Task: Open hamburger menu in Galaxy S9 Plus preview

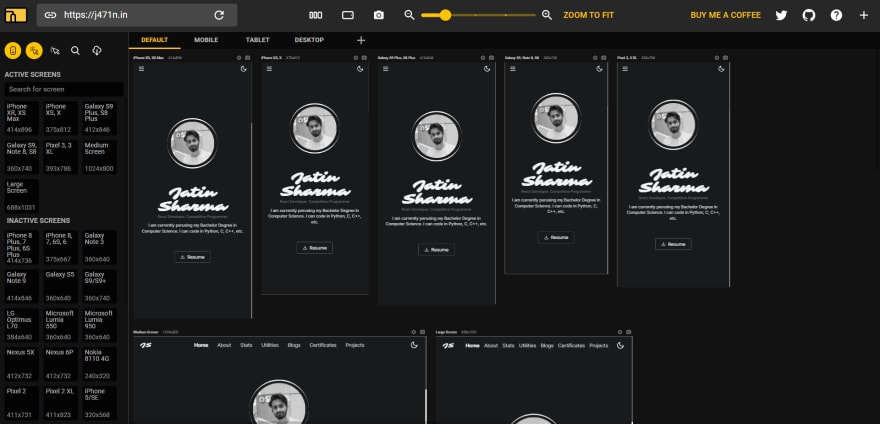Action: coord(386,69)
